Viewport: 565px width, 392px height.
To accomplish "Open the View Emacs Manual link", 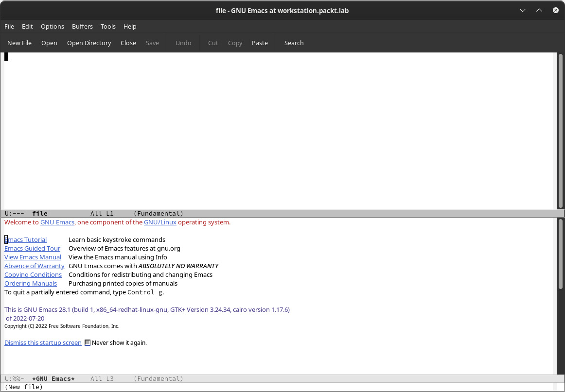I will point(33,257).
